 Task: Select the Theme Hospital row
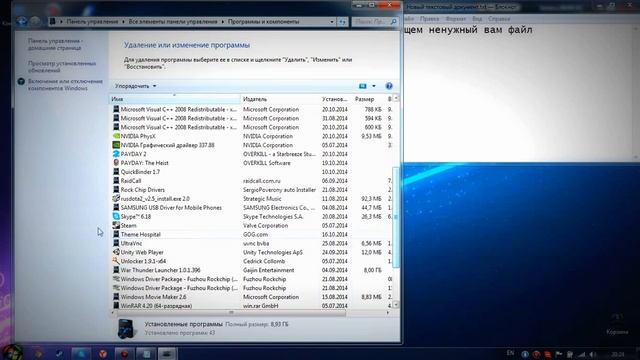tap(250, 234)
